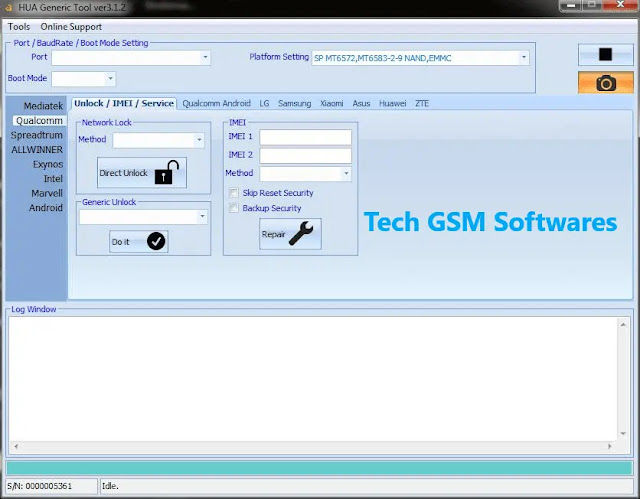The width and height of the screenshot is (640, 499).
Task: Select ALLWINNER in the sidebar
Action: (37, 150)
